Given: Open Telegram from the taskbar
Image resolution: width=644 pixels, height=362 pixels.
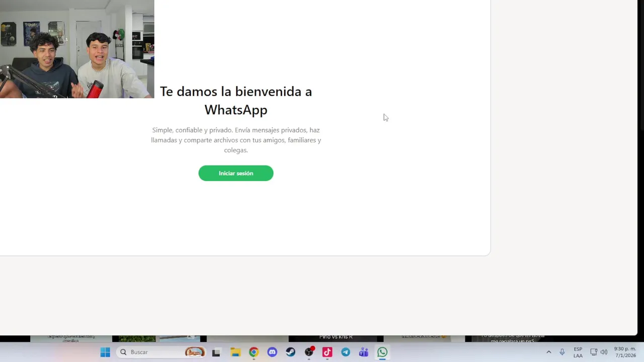Looking at the screenshot, I should click(x=346, y=352).
